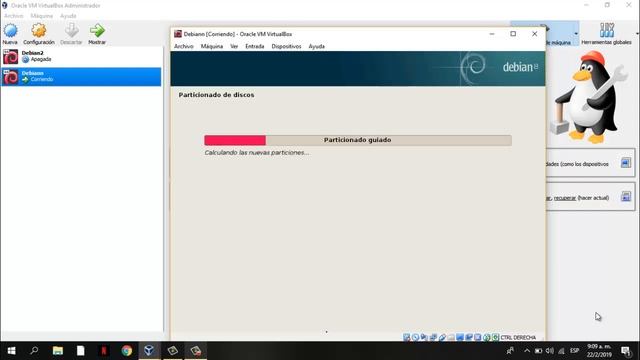The image size is (640, 360).
Task: Switch to second VirtualBox VM taskbar button
Action: pyautogui.click(x=196, y=351)
